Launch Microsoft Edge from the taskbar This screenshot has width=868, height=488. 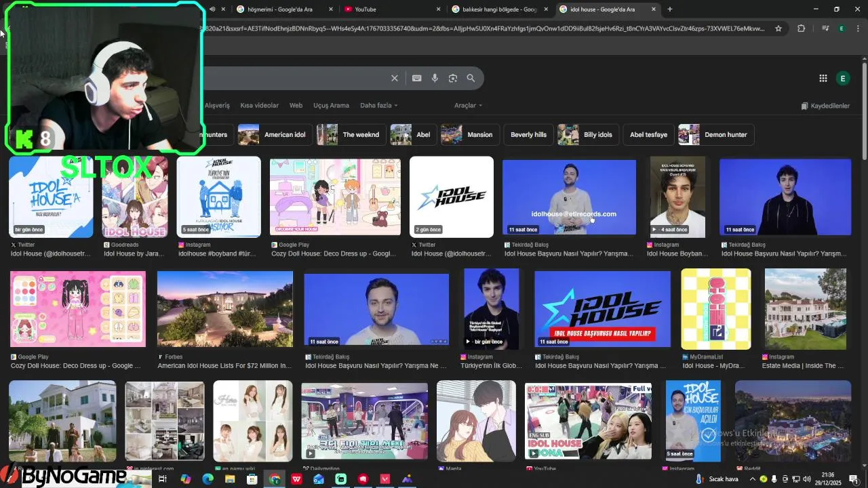208,479
